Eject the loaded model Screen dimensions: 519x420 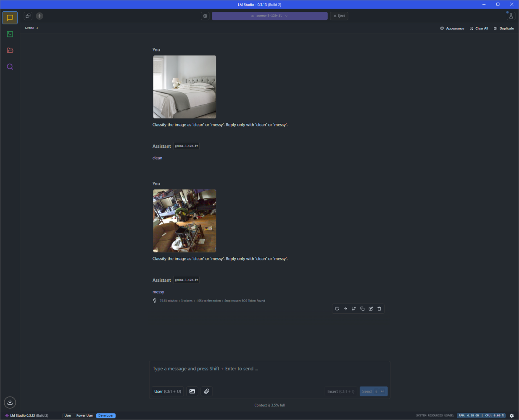click(339, 16)
